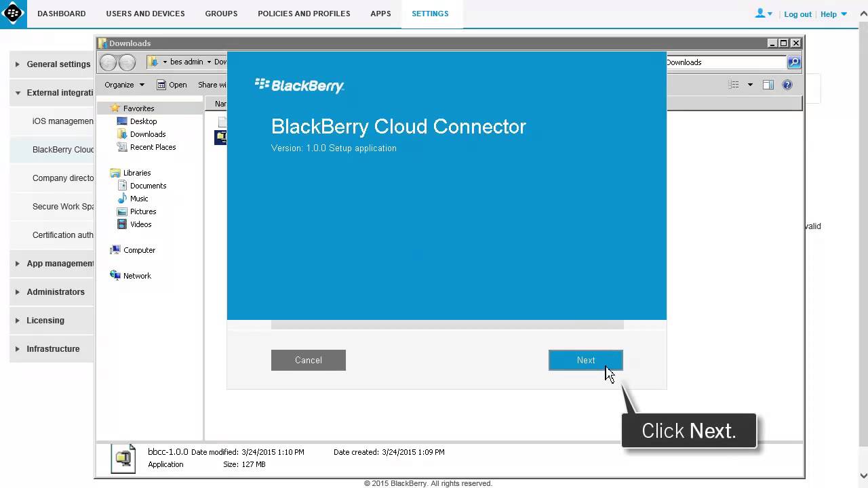
Task: Expand Administrators section
Action: (52, 292)
